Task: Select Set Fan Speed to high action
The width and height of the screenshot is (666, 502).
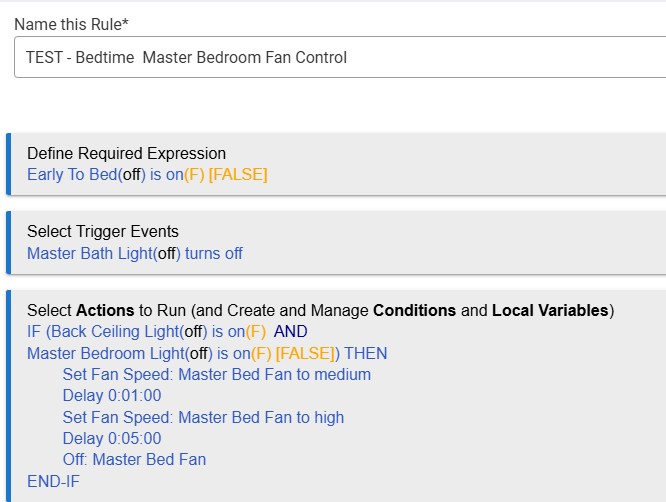Action: click(x=203, y=417)
